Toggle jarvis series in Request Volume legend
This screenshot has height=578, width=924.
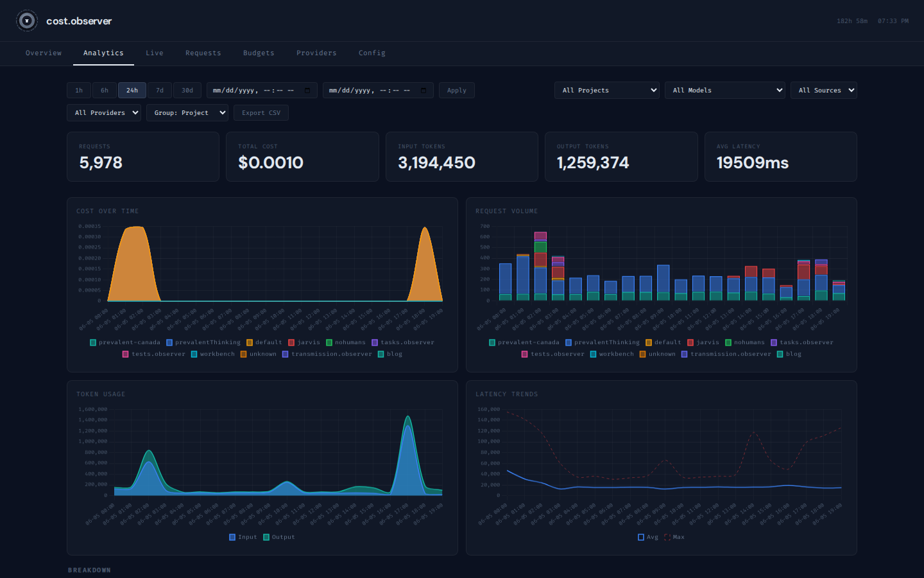pos(703,342)
